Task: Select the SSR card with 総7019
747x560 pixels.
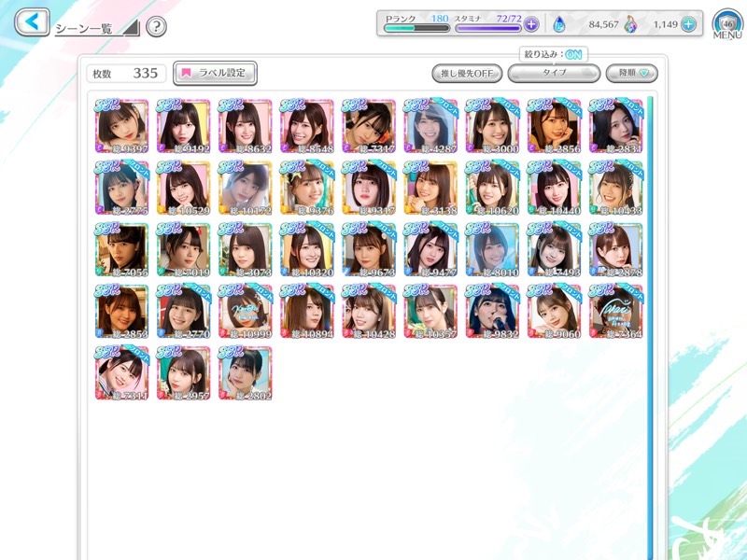Action: [183, 249]
